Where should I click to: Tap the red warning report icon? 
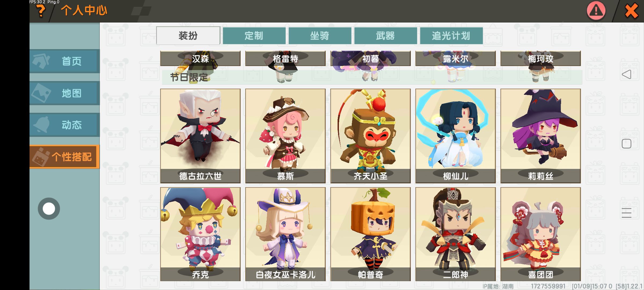pos(596,11)
